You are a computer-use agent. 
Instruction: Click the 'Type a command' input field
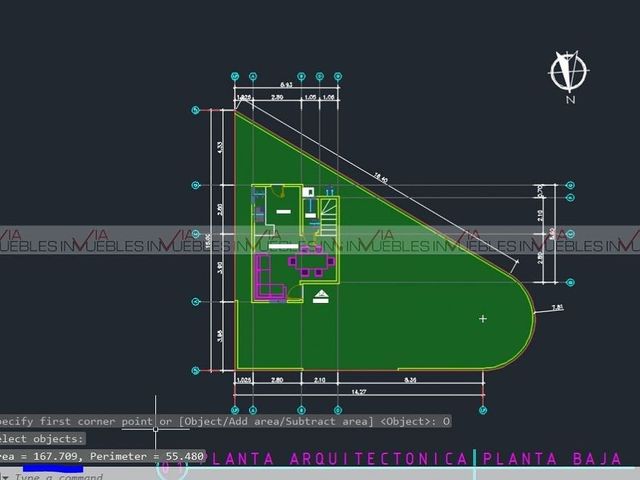pos(59,476)
